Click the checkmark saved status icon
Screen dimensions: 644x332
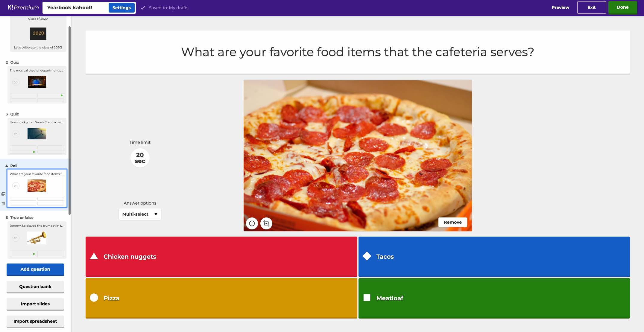(143, 7)
